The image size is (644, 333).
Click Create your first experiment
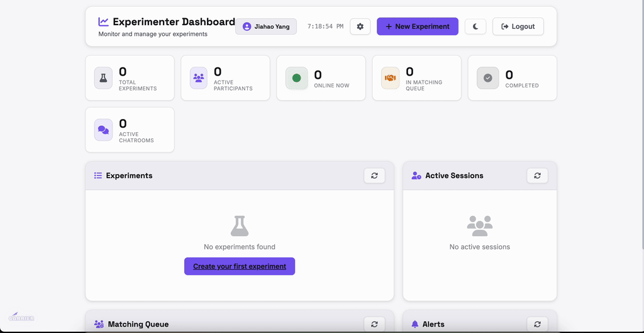(240, 266)
